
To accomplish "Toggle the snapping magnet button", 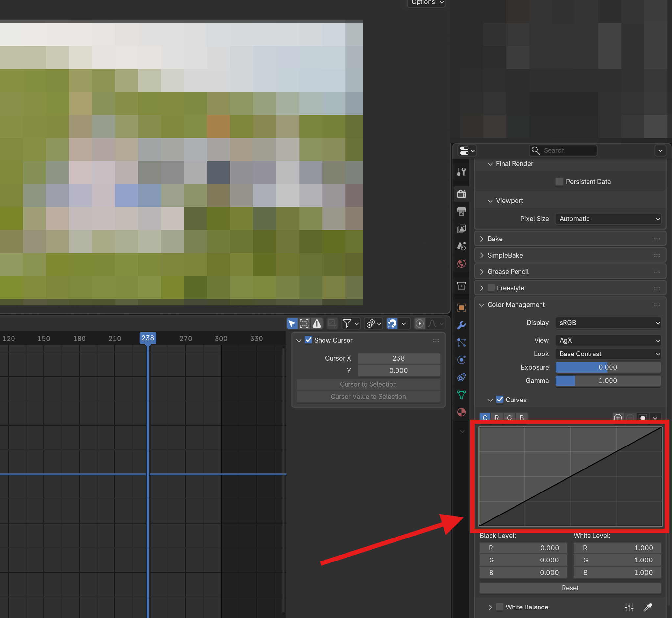I will (x=392, y=323).
